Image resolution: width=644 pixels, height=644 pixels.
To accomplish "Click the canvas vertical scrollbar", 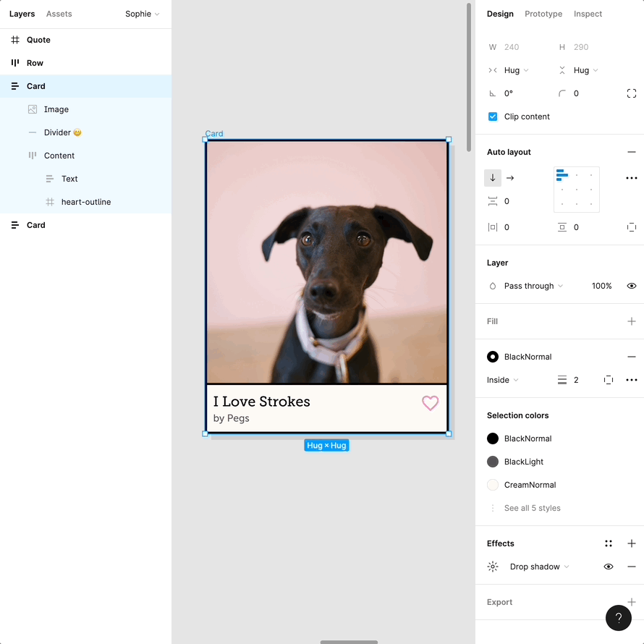I will [469, 77].
